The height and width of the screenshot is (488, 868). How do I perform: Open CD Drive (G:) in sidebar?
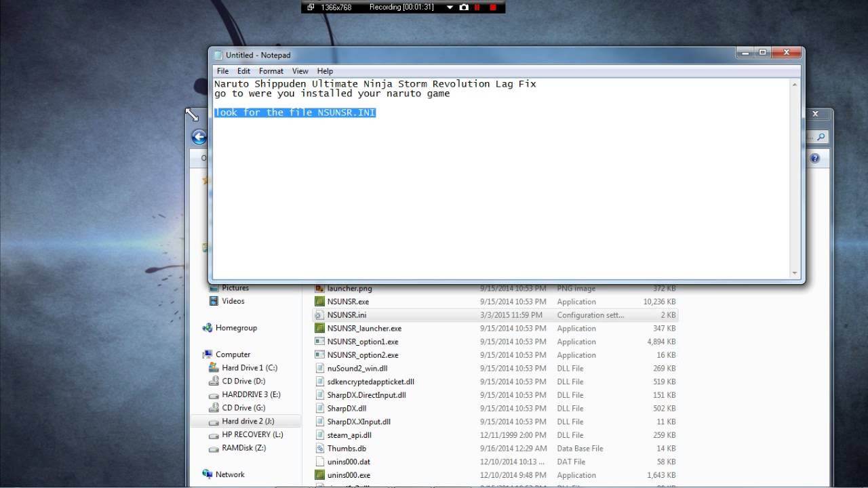coord(243,408)
